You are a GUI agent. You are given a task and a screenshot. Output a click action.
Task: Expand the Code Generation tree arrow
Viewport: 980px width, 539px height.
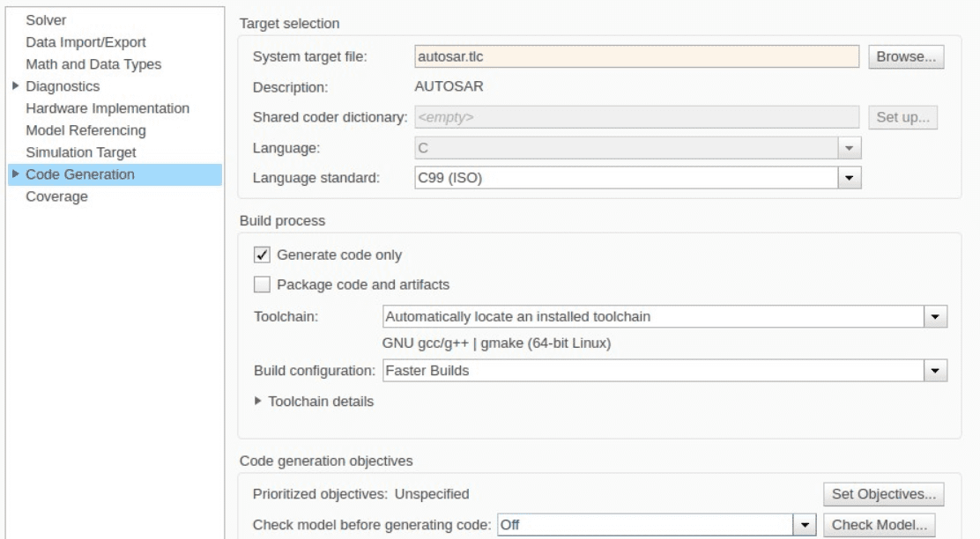[x=14, y=174]
